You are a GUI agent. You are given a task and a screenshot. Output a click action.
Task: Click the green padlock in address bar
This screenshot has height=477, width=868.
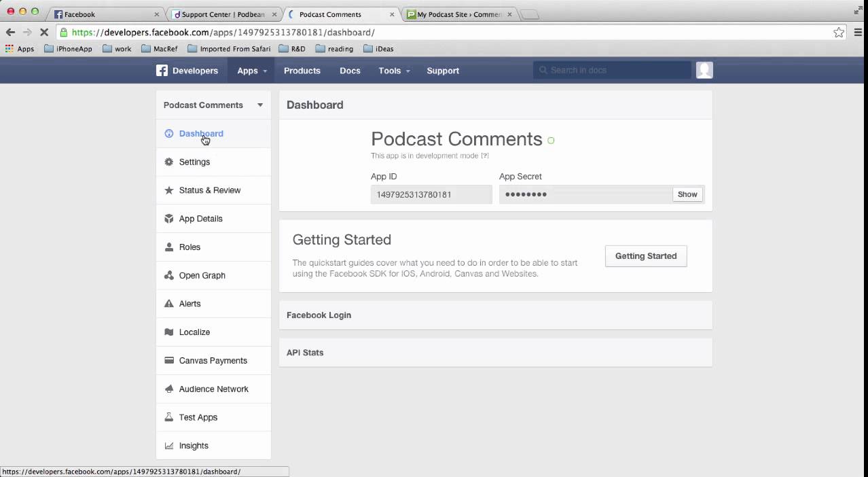[63, 32]
